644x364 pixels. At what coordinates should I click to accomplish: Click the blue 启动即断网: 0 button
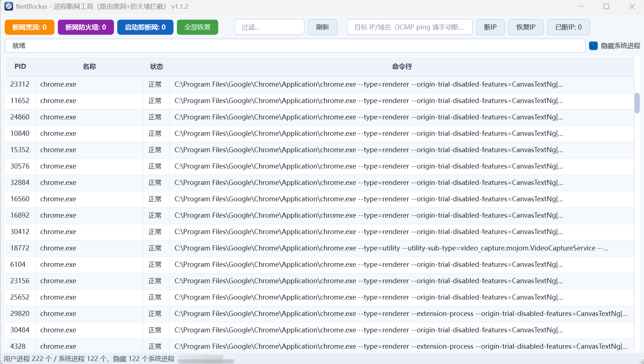pyautogui.click(x=145, y=27)
